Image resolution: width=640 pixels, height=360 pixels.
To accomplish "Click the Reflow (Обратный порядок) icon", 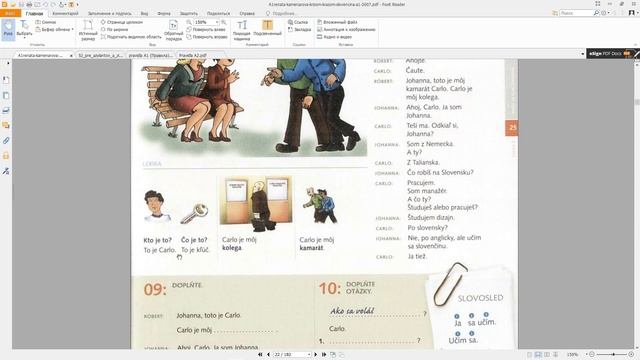I will click(x=173, y=30).
